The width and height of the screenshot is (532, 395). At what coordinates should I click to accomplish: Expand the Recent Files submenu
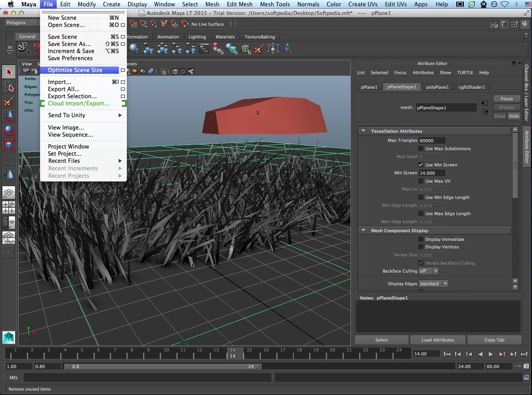(x=83, y=161)
